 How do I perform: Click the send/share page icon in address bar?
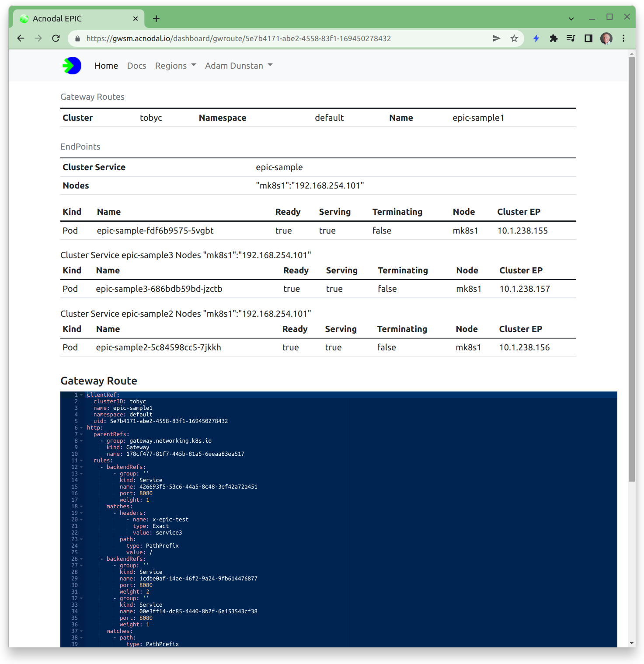tap(497, 38)
